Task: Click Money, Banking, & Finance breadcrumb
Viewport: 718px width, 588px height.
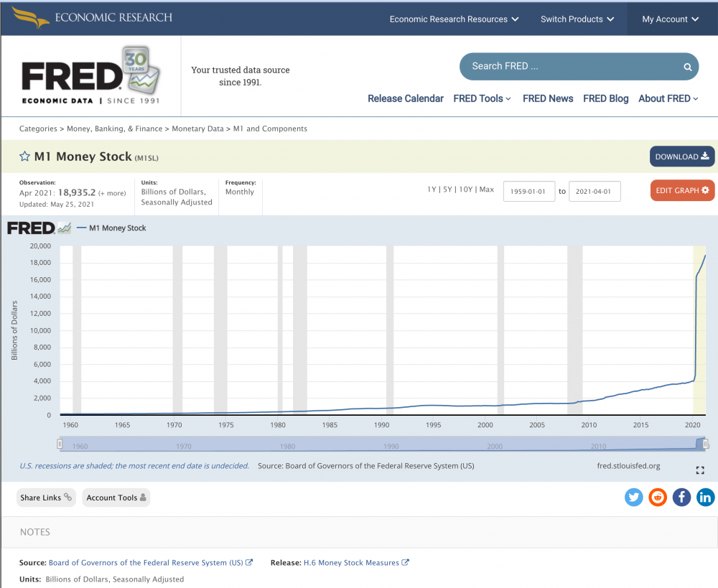Action: (114, 129)
